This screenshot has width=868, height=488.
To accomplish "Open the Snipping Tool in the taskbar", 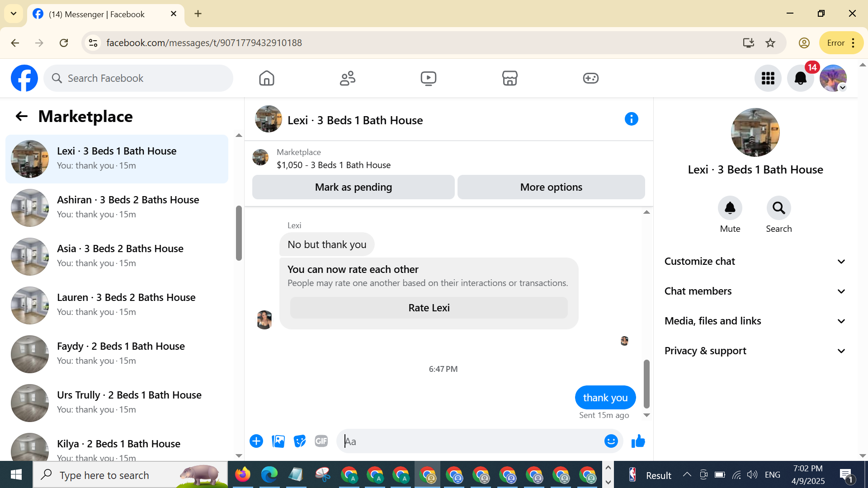I will (x=323, y=475).
